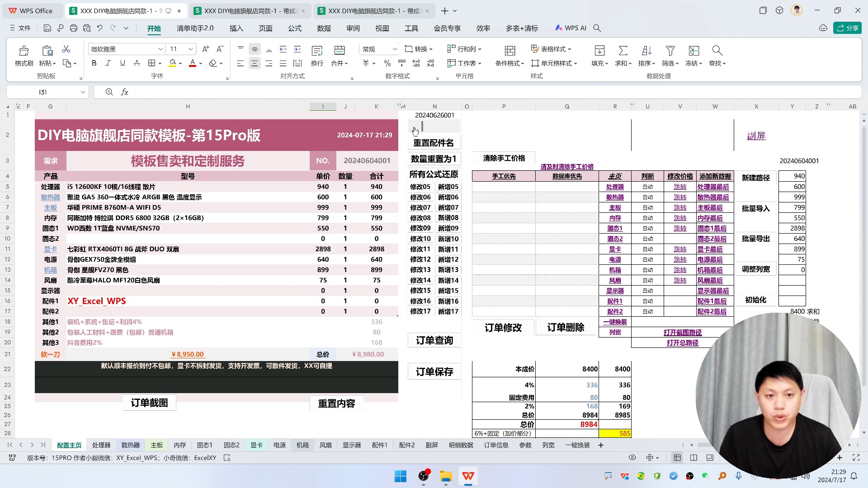
Task: Switch to normal view in status bar
Action: click(x=677, y=458)
